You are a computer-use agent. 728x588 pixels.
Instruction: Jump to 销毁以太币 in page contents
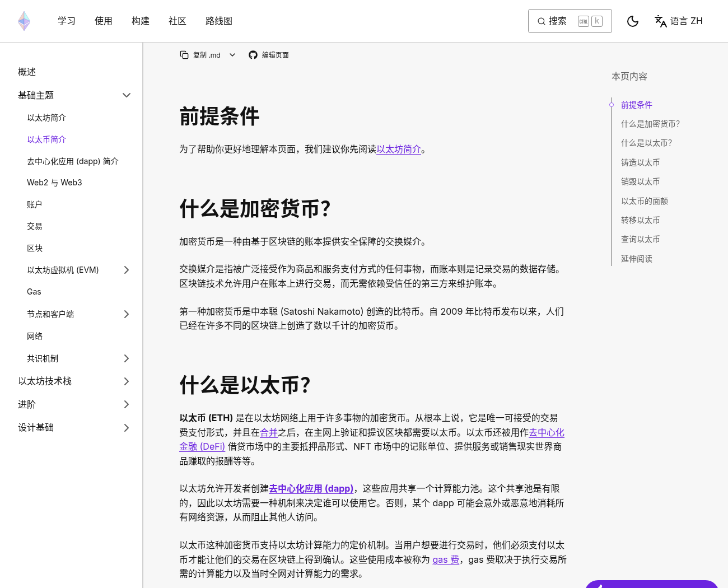point(641,181)
